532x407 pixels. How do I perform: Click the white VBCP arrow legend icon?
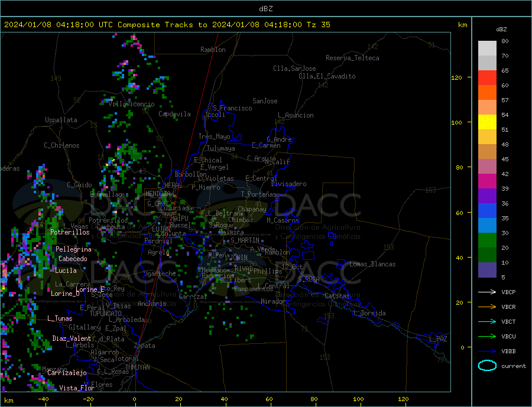(487, 292)
